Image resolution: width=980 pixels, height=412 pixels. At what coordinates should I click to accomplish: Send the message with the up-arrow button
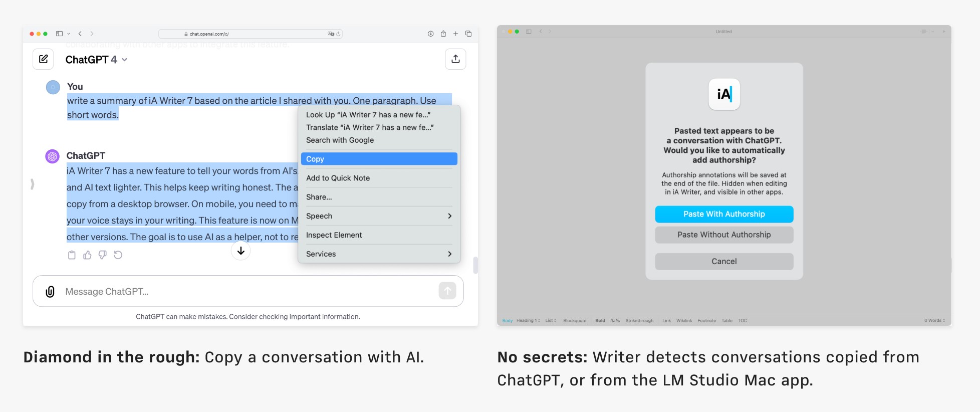coord(447,291)
